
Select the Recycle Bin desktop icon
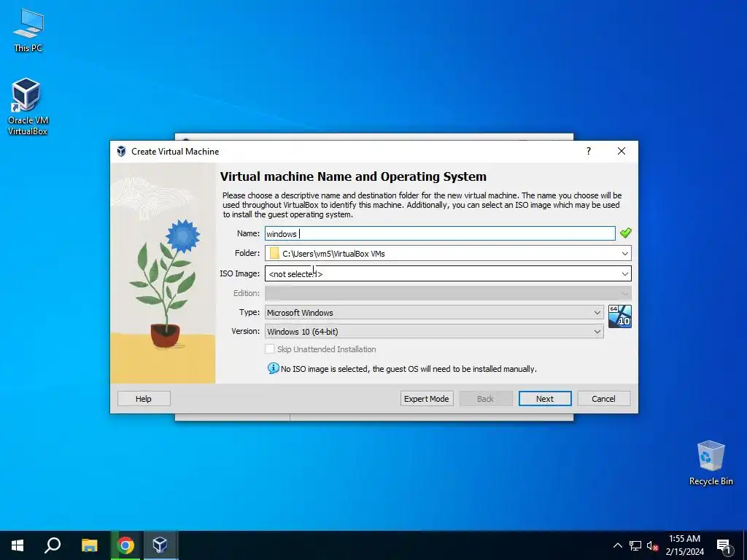(711, 463)
